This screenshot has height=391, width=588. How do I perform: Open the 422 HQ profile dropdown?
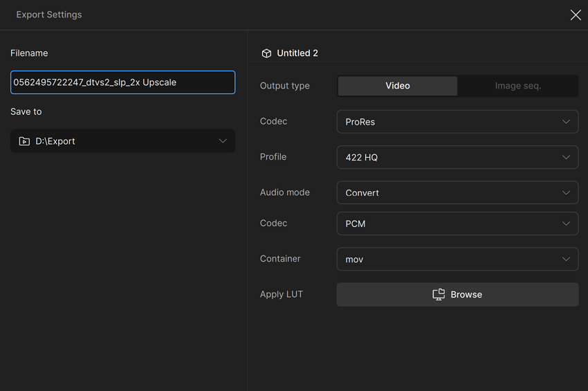pyautogui.click(x=457, y=157)
